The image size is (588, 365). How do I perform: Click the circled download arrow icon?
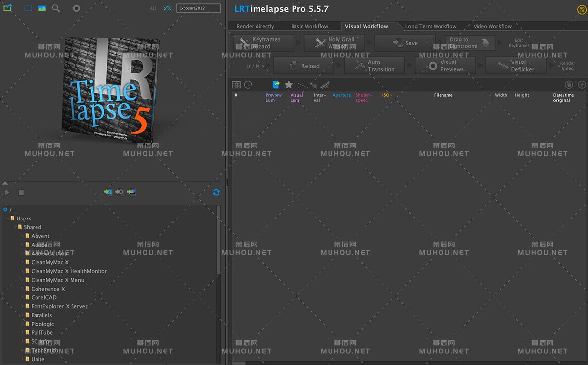[582, 85]
